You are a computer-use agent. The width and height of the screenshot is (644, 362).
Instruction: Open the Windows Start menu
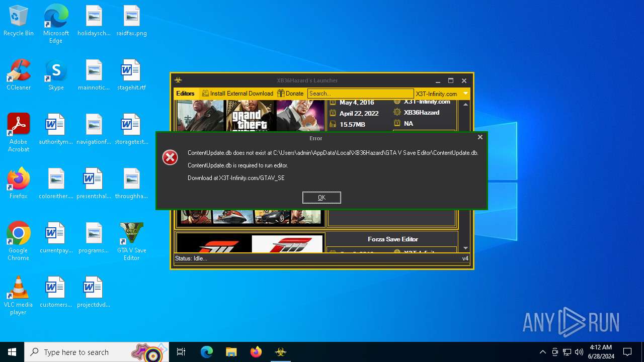pos(12,352)
